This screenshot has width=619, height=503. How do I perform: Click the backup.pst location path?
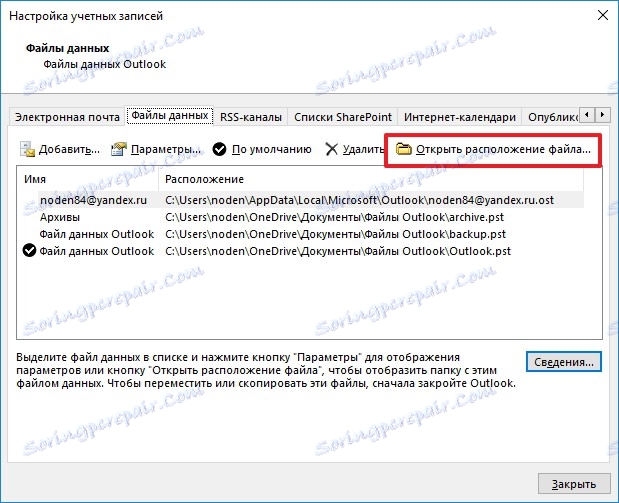click(x=335, y=234)
